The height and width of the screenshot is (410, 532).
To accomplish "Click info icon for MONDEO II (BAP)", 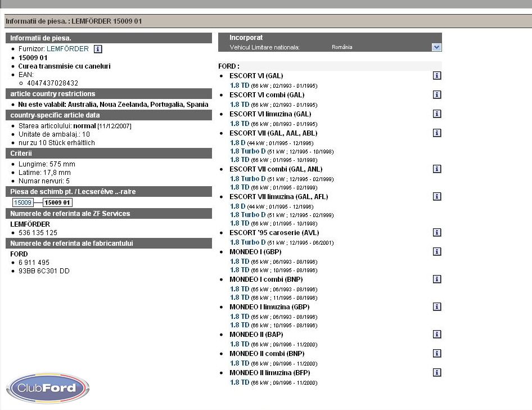I will [x=437, y=335].
